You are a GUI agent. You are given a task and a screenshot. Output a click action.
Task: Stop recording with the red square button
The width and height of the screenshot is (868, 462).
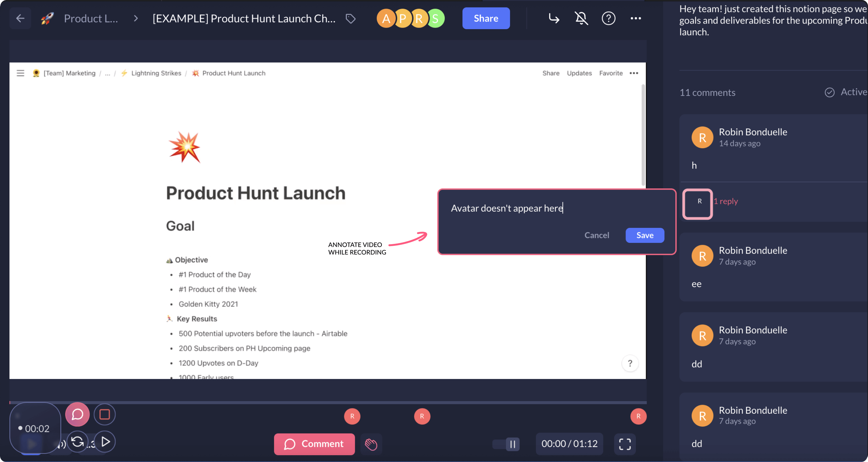point(104,414)
